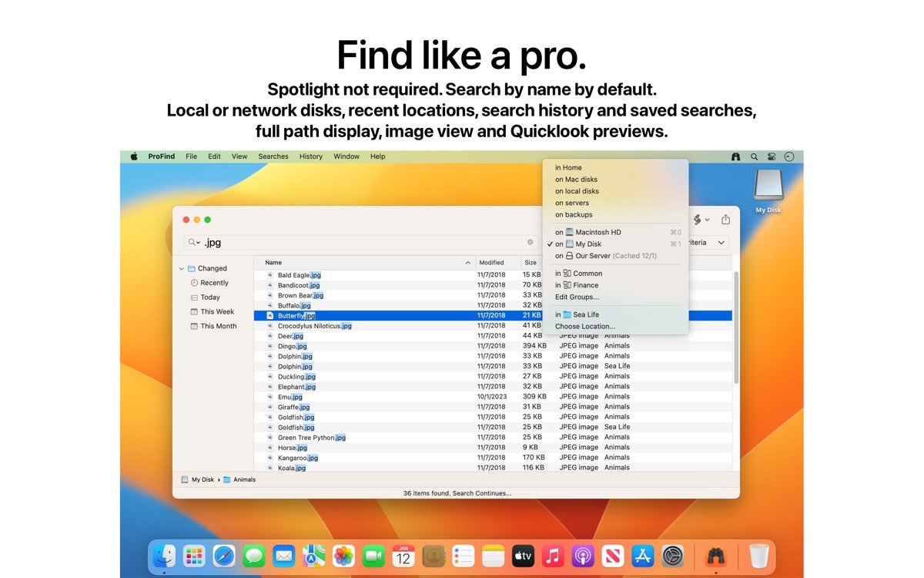Clear the search field with the X icon
The height and width of the screenshot is (578, 924).
(531, 242)
